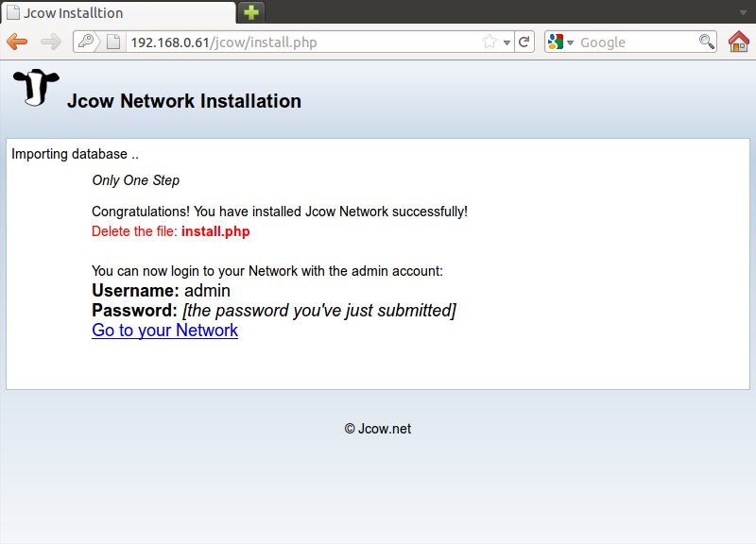Go to the browser home page

[739, 42]
